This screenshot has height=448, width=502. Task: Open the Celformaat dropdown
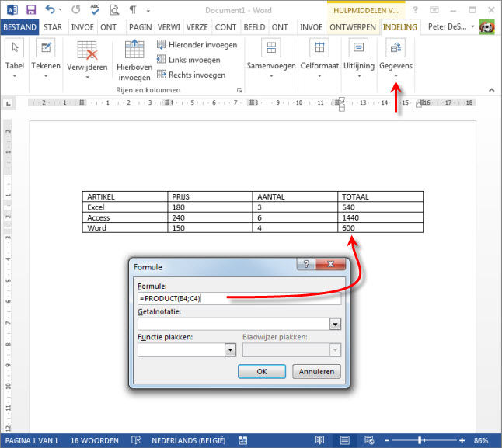[x=319, y=58]
